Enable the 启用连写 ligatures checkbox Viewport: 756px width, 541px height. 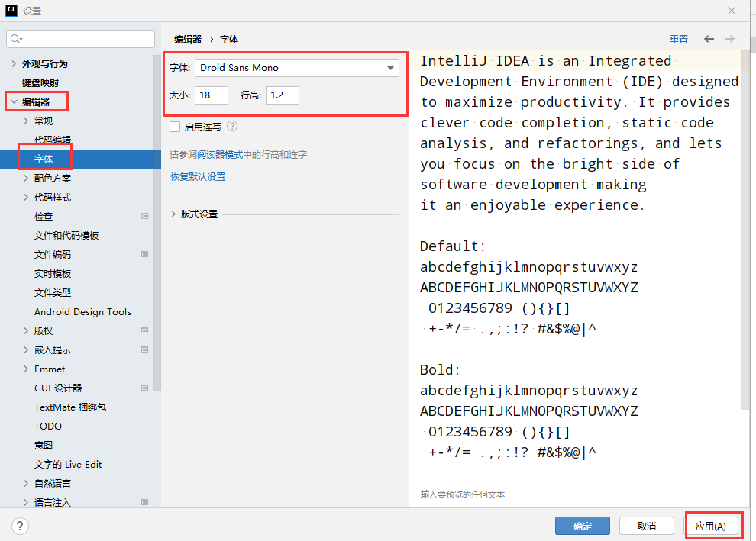coord(175,127)
